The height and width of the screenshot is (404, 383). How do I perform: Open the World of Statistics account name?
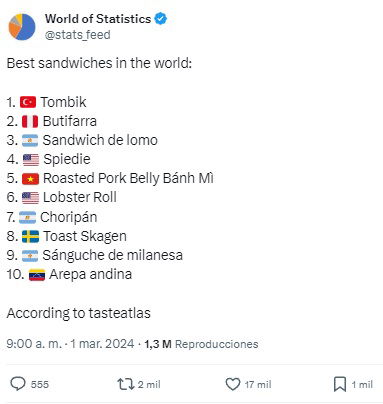[98, 19]
